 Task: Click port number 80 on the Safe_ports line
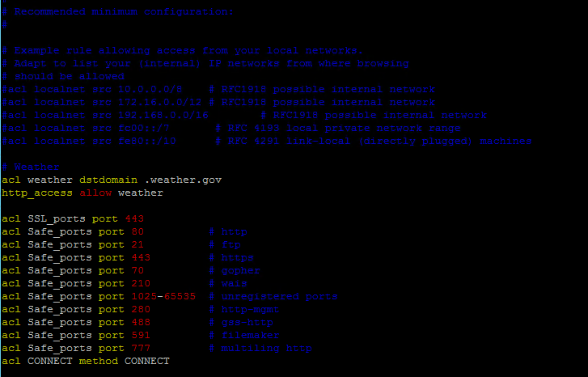tap(137, 231)
